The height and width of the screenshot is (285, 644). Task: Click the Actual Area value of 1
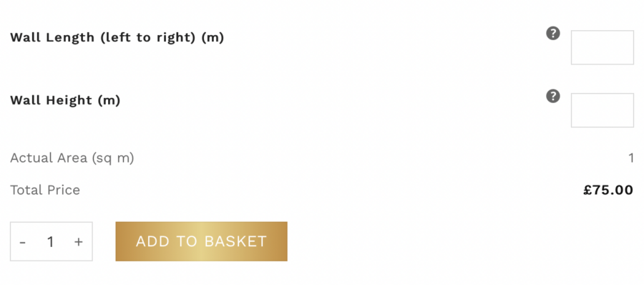click(631, 158)
